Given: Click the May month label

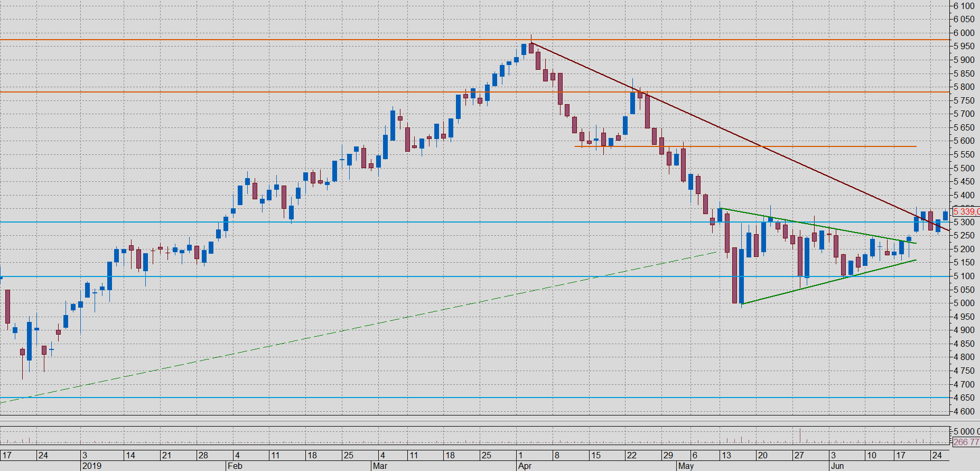Looking at the screenshot, I should pyautogui.click(x=686, y=466).
